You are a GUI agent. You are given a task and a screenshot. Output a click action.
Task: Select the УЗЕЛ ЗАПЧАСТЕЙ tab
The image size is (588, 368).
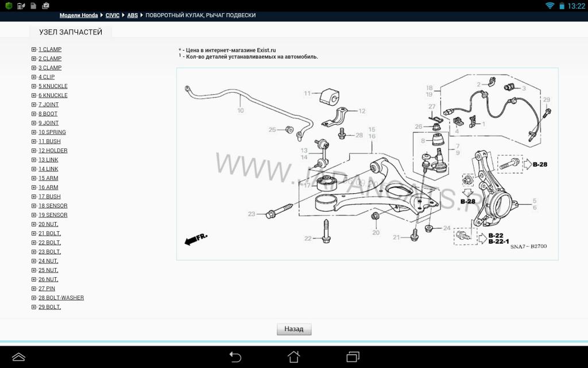[x=71, y=32]
